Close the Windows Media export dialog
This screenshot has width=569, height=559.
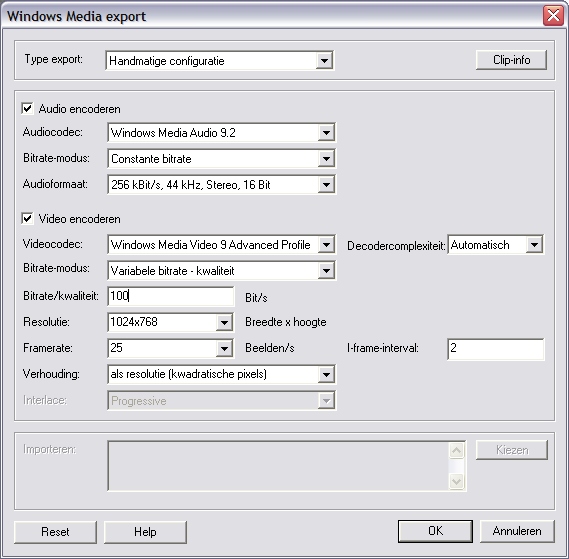tap(553, 16)
